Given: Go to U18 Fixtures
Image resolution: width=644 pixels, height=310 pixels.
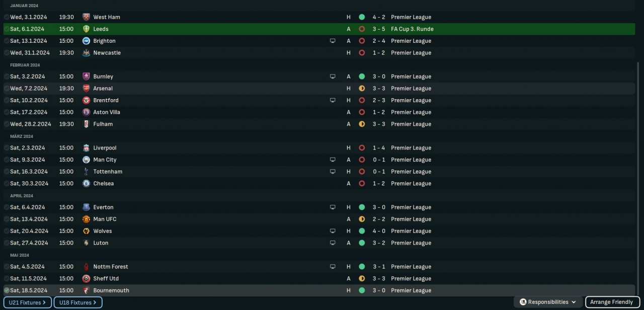Looking at the screenshot, I should click(77, 302).
